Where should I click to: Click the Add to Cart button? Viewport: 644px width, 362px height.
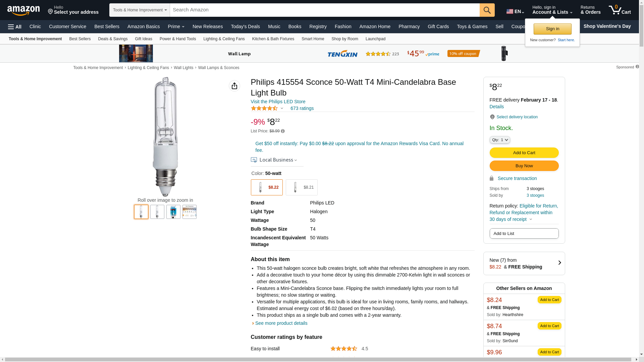coord(524,153)
